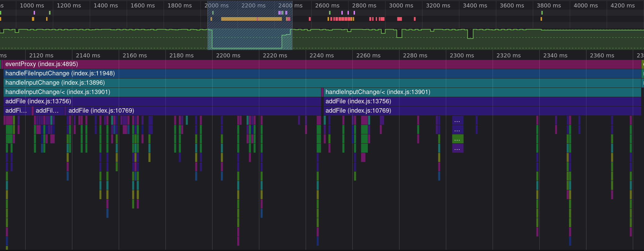Image resolution: width=644 pixels, height=251 pixels.
Task: Click the red marker below the 3000 ms label
Action: click(x=400, y=19)
